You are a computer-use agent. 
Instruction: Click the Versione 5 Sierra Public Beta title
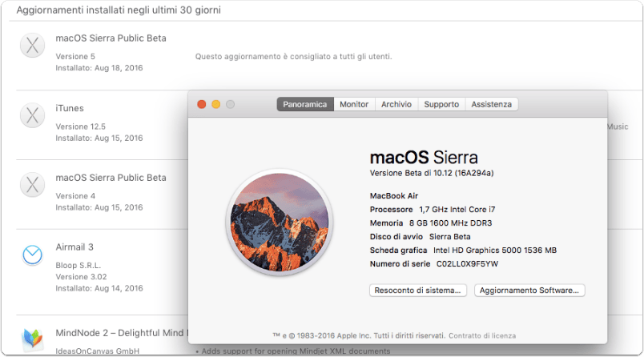(111, 38)
